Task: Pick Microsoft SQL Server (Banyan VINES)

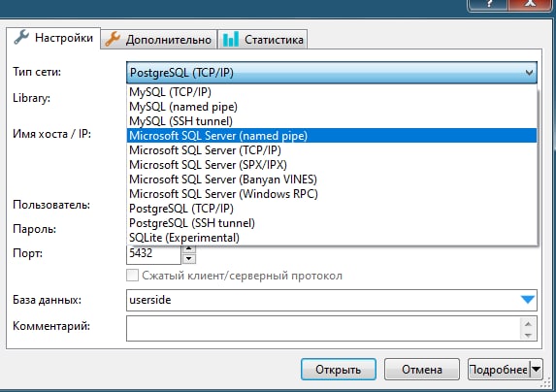Action: click(332, 180)
